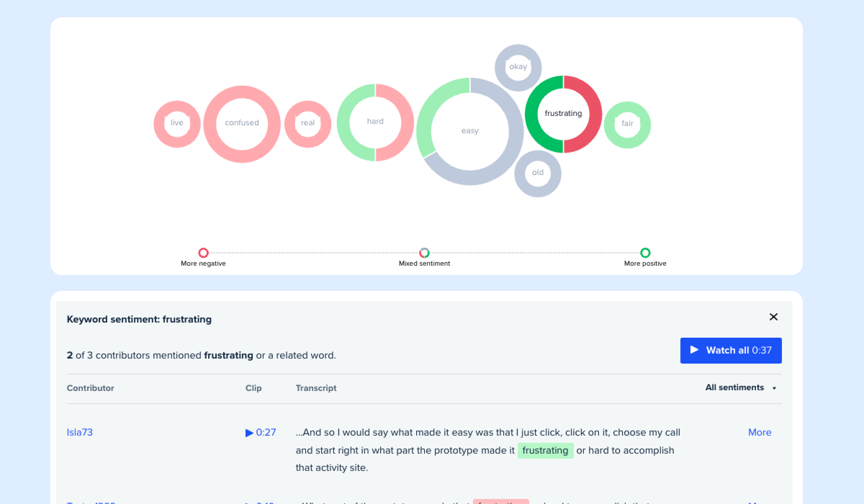Click the highlighted 'frustrating' keyword in transcript
The image size is (864, 504).
point(545,450)
